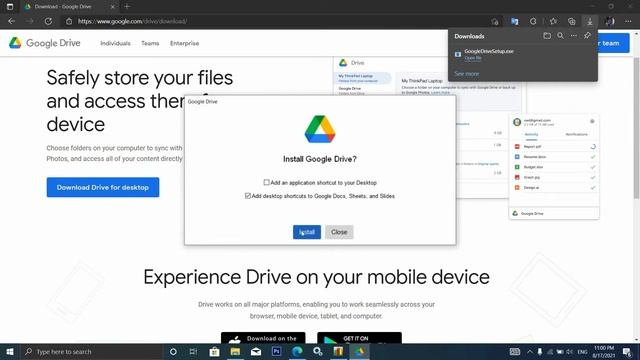Screen dimensions: 640x360
Task: Click the Install button in the dialog
Action: (x=307, y=232)
